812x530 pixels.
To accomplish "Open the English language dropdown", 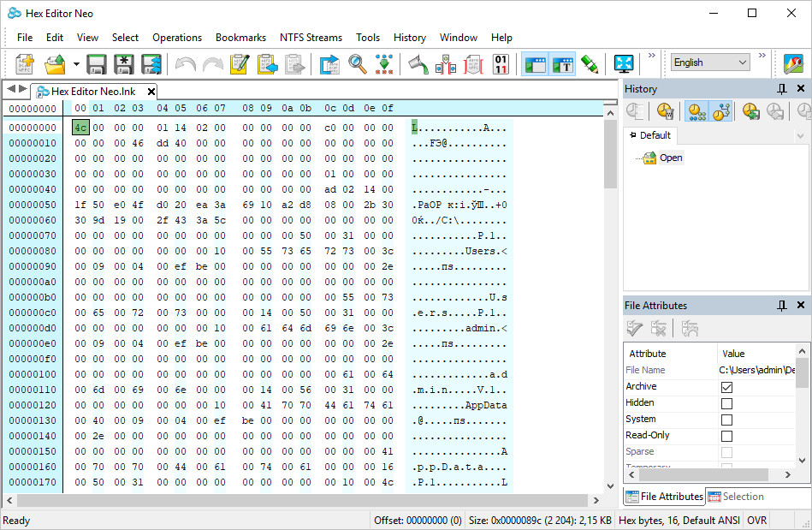I will coord(710,63).
